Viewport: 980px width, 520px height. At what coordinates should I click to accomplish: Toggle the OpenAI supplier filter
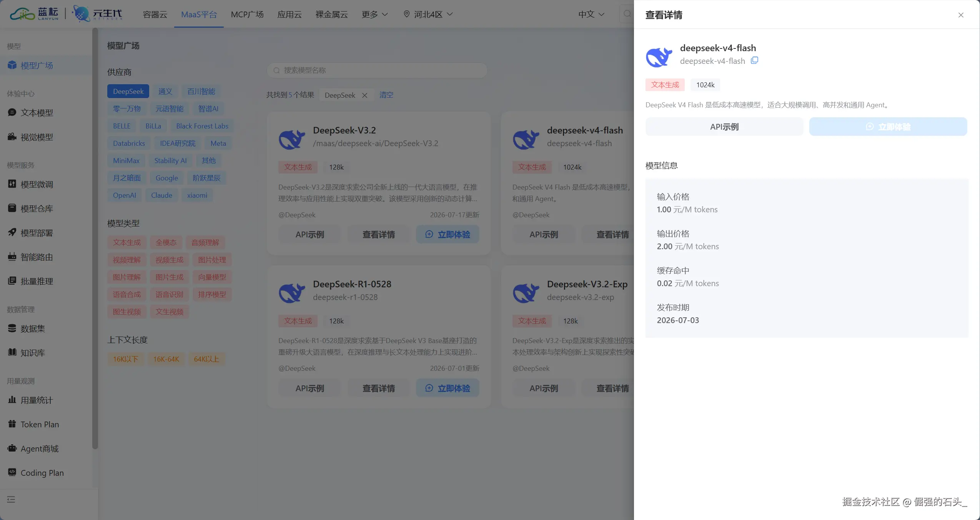[x=125, y=195]
